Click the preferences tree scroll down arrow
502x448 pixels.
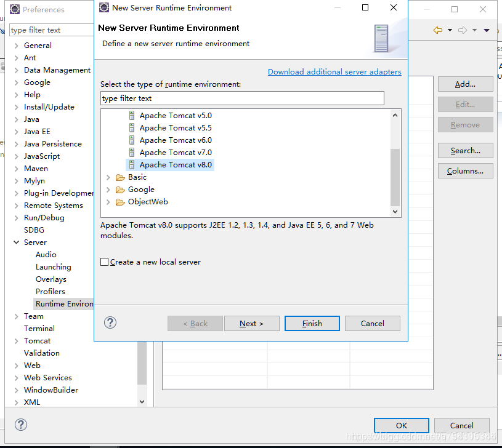click(142, 402)
